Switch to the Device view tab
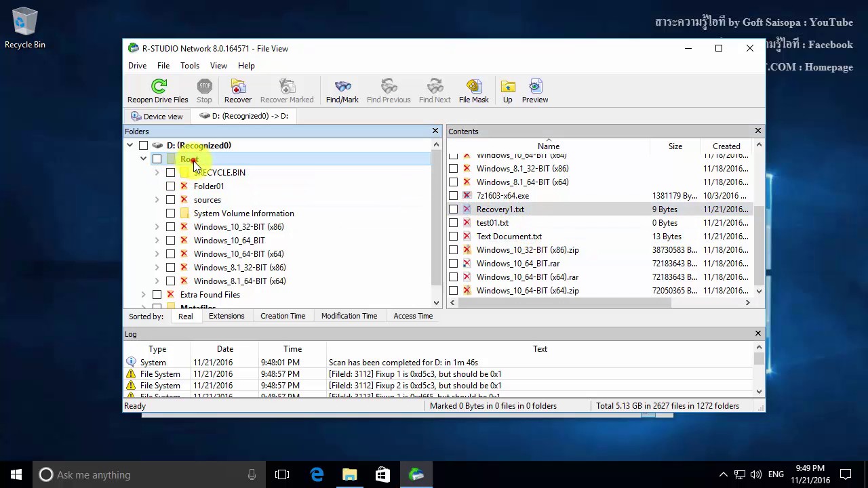Screen dimensions: 868x488 (x=157, y=116)
